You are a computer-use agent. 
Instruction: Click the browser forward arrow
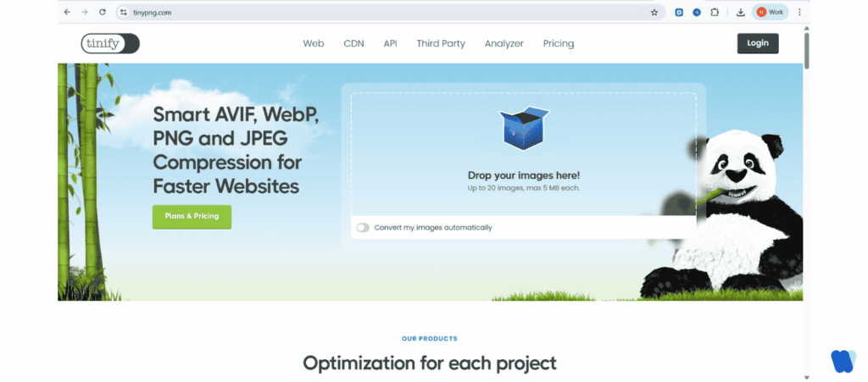[85, 12]
